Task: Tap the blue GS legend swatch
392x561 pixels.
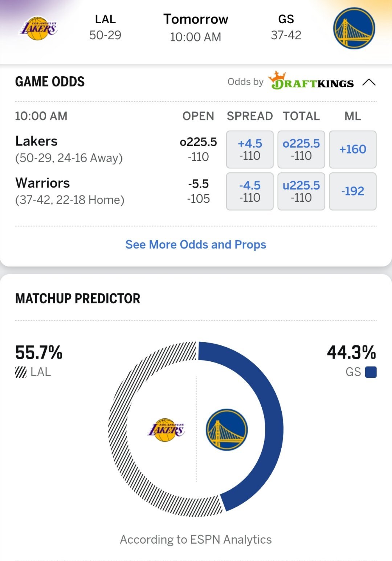Action: (x=371, y=372)
